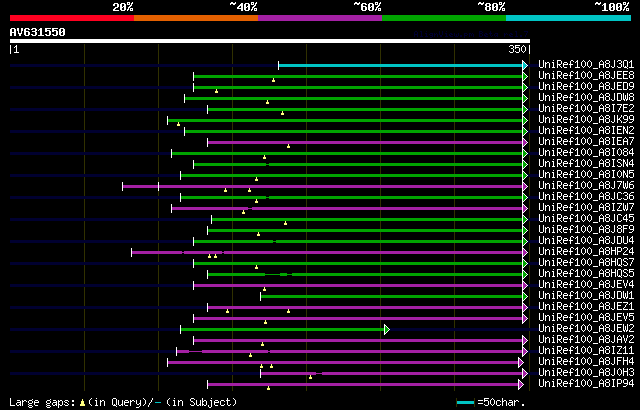Click the cyan ~100% identity legend swatch
This screenshot has width=640, height=410.
click(x=569, y=18)
